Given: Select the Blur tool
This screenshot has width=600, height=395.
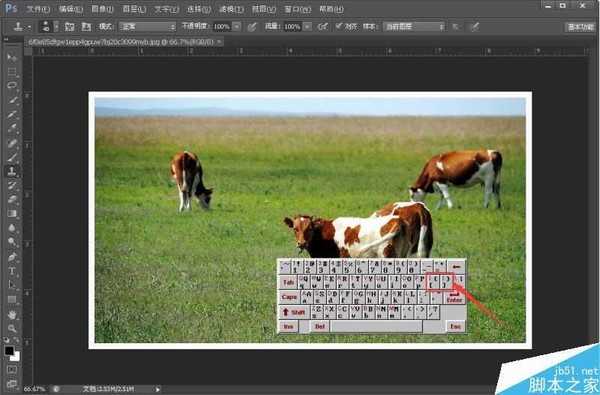Looking at the screenshot, I should coord(12,228).
